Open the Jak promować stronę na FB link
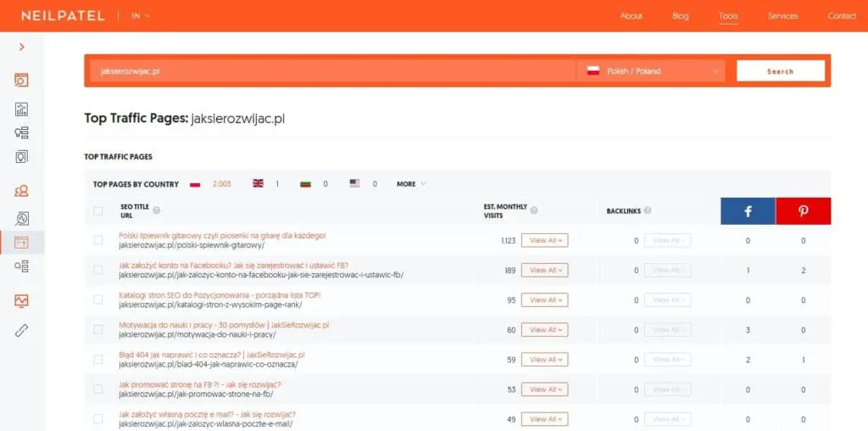Image resolution: width=868 pixels, height=431 pixels. coord(200,385)
